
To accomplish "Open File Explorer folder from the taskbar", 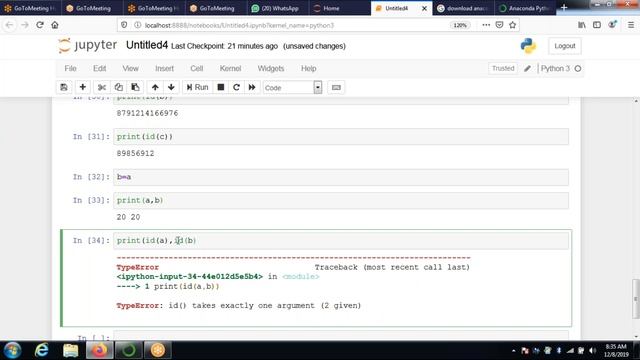I will (70, 350).
